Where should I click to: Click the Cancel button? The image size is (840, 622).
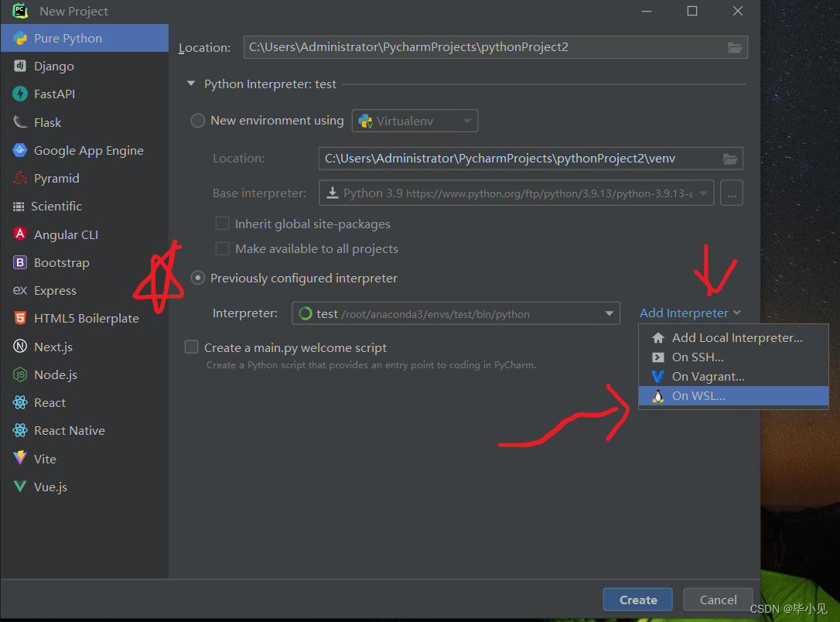coord(718,600)
